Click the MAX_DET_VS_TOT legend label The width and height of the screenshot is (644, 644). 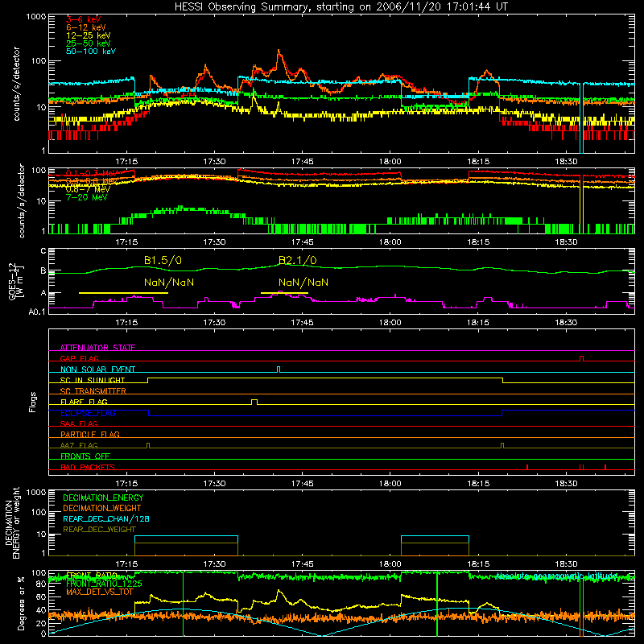[99, 592]
